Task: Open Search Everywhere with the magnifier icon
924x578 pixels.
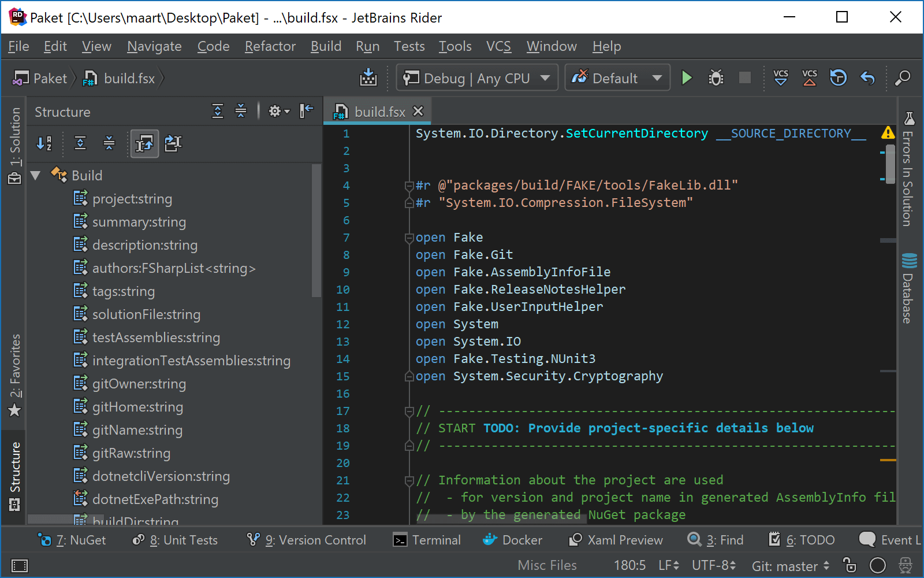Action: pyautogui.click(x=903, y=77)
